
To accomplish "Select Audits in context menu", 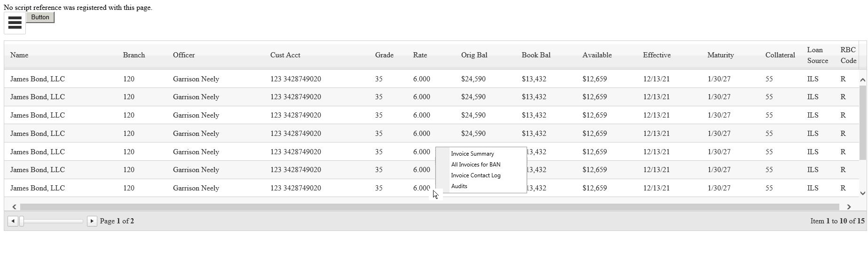I will [459, 186].
